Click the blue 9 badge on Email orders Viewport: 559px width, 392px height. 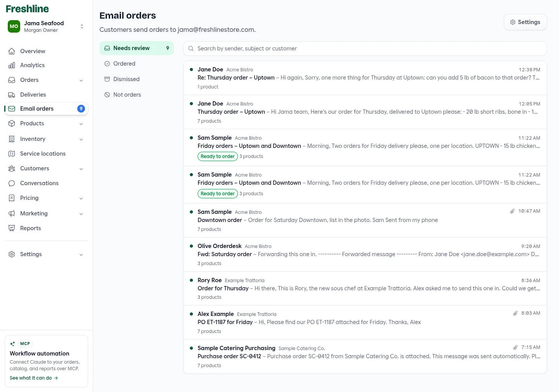click(x=81, y=109)
